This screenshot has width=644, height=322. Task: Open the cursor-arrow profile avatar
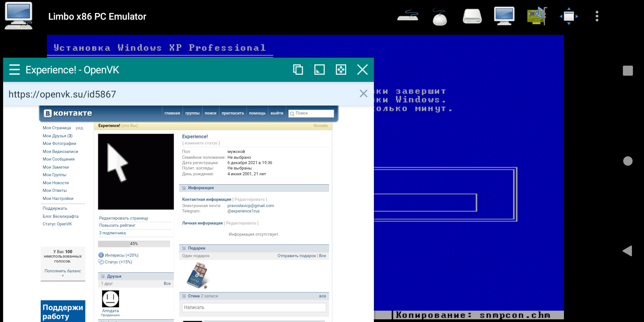(136, 172)
